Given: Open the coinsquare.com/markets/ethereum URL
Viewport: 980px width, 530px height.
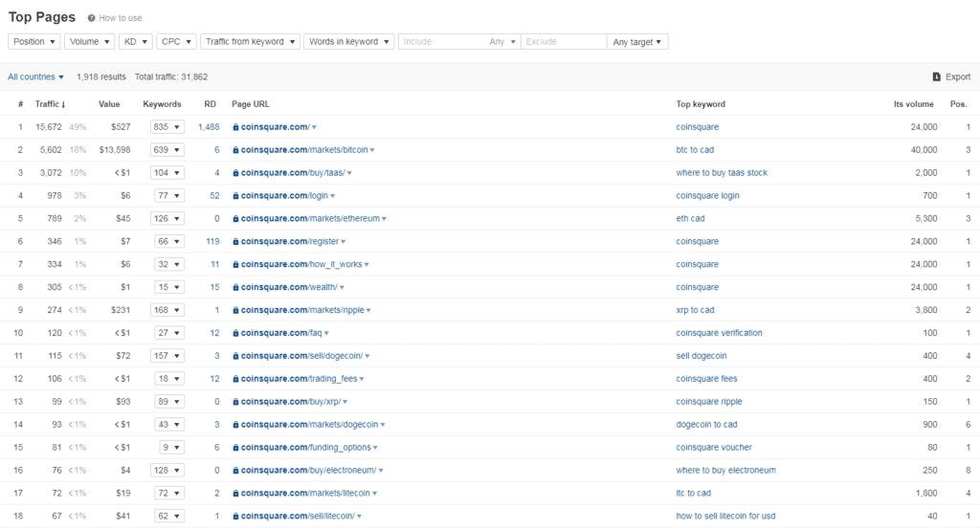Looking at the screenshot, I should coord(310,219).
